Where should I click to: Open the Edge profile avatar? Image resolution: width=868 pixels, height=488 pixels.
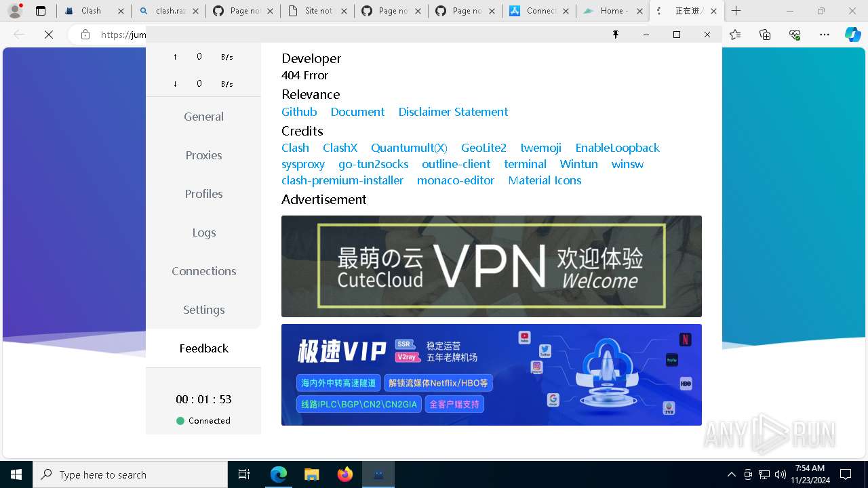(15, 11)
